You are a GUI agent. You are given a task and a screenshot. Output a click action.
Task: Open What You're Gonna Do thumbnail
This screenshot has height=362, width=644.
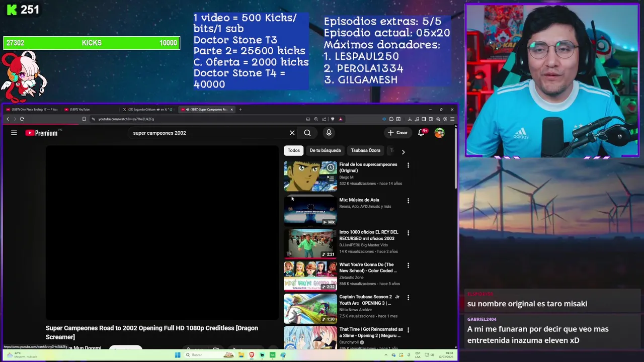coord(310,276)
